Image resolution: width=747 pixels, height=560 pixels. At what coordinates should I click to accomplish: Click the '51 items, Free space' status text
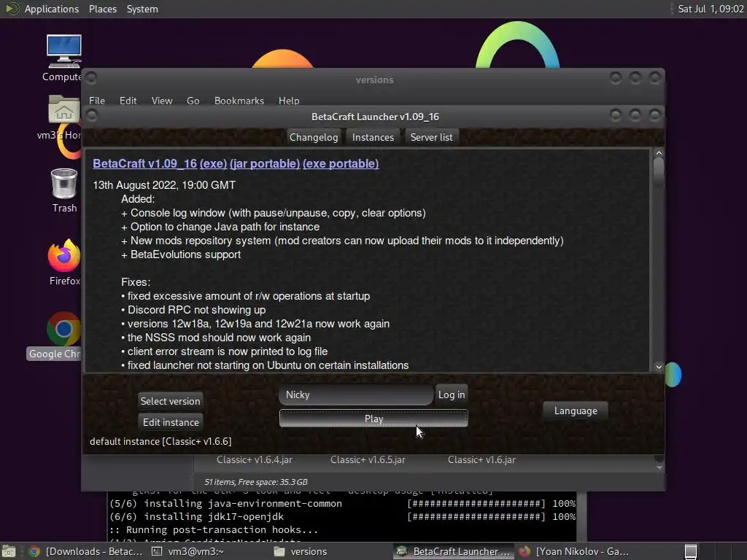coord(256,482)
